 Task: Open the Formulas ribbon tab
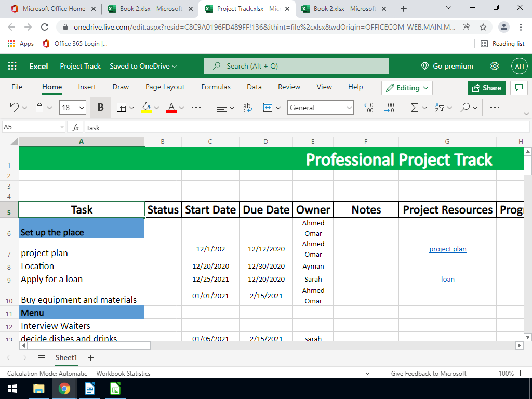216,87
